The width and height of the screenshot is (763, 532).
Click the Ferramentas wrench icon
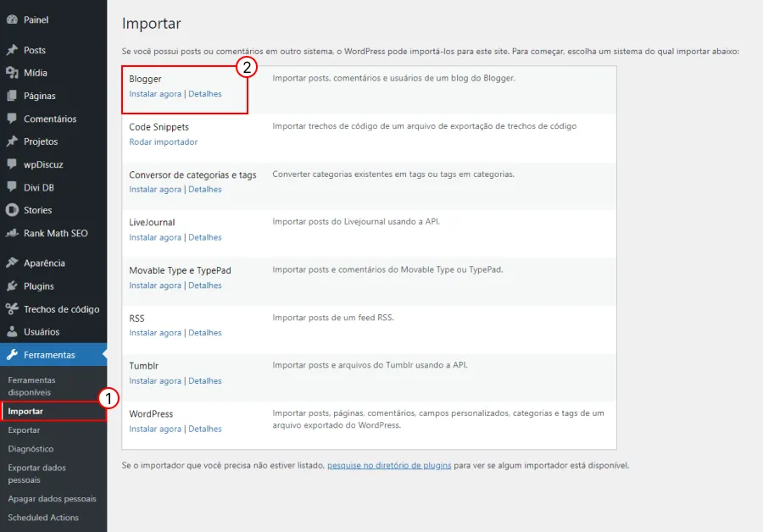12,355
